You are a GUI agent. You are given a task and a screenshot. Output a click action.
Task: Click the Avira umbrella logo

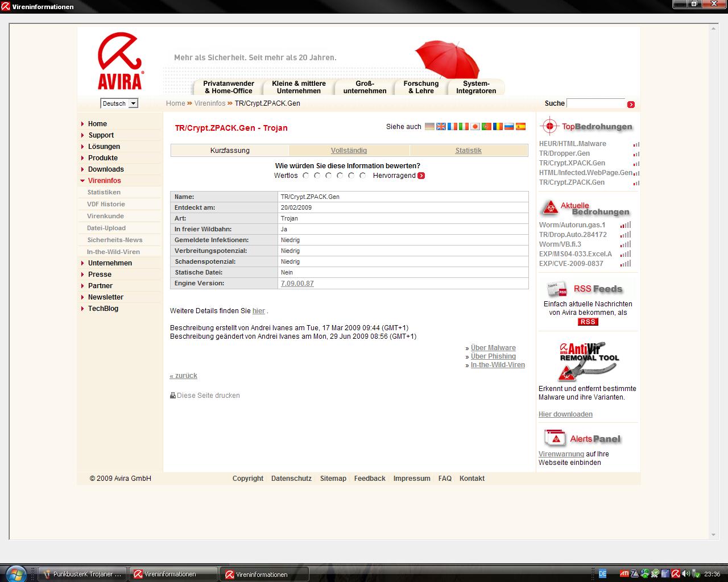click(x=119, y=61)
